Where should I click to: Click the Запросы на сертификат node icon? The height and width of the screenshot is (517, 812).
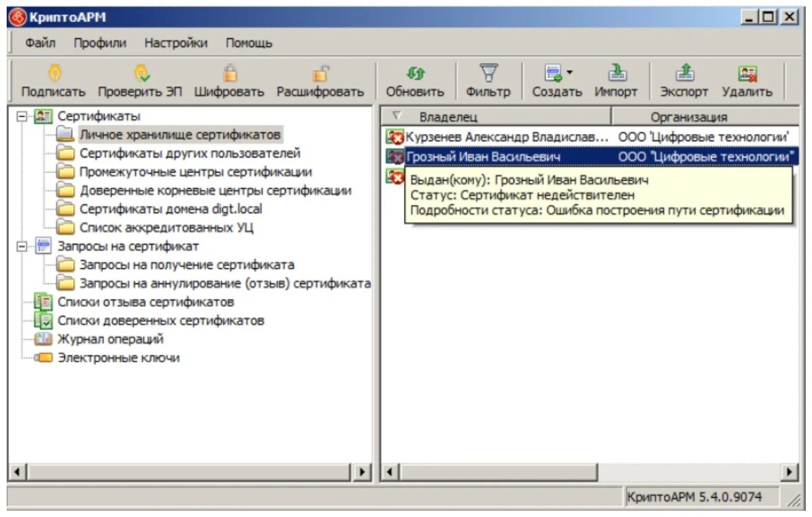(x=43, y=246)
